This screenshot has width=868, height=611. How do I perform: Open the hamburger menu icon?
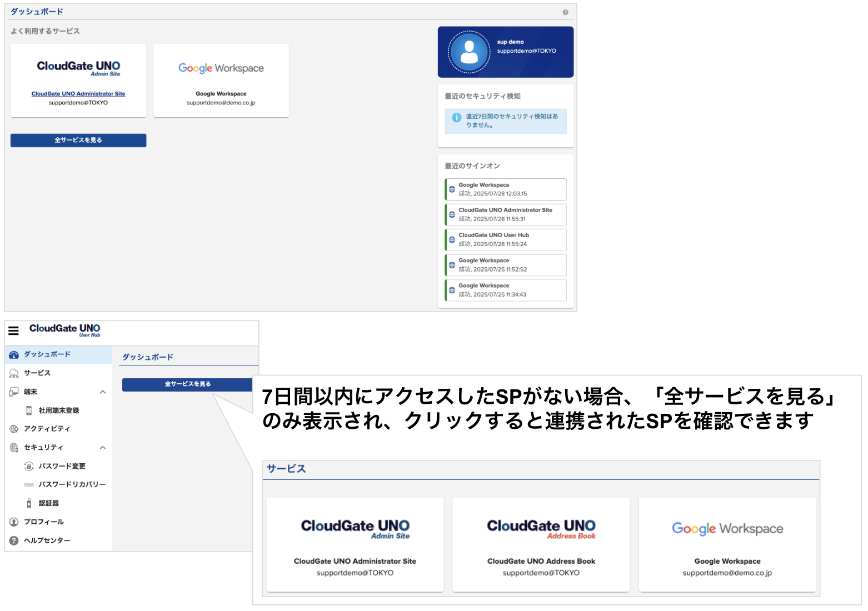click(14, 330)
